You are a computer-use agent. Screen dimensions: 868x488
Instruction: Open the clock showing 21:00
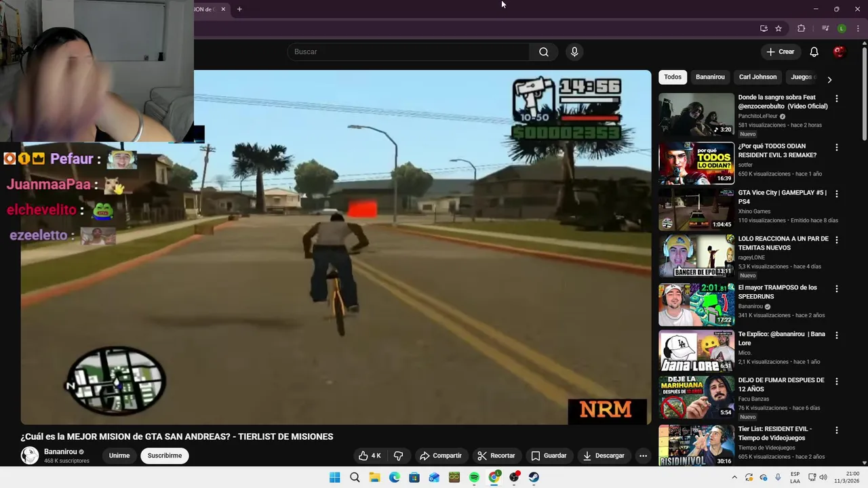point(847,477)
